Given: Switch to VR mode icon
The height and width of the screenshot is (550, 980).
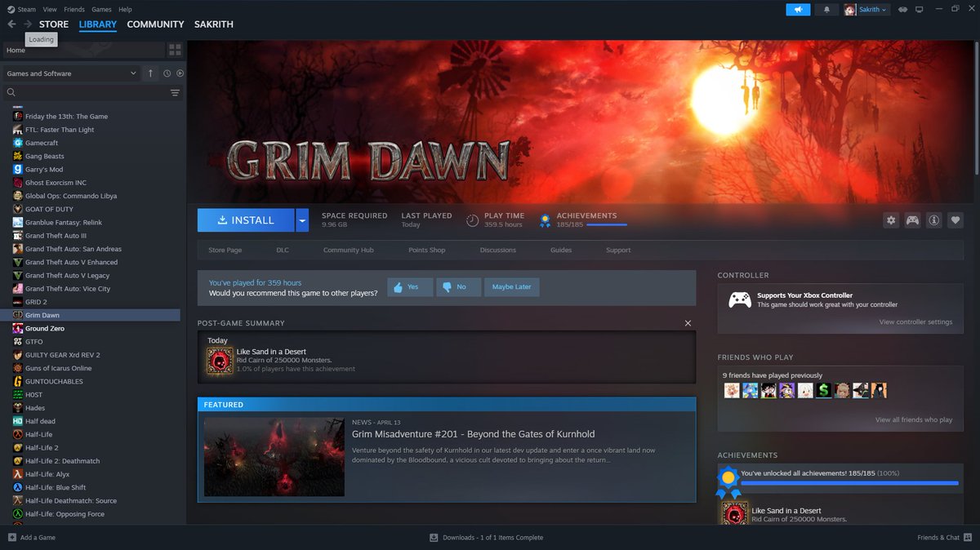Looking at the screenshot, I should [x=903, y=10].
